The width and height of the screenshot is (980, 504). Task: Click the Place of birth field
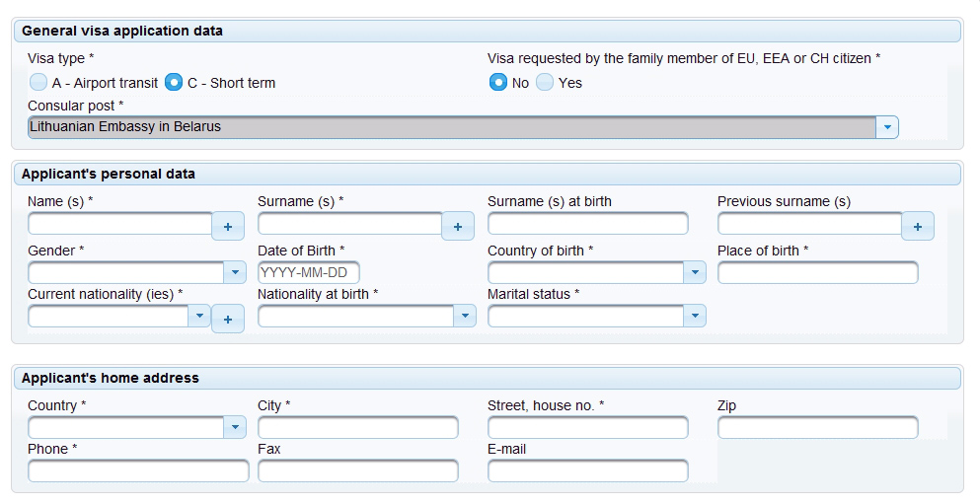click(x=818, y=272)
